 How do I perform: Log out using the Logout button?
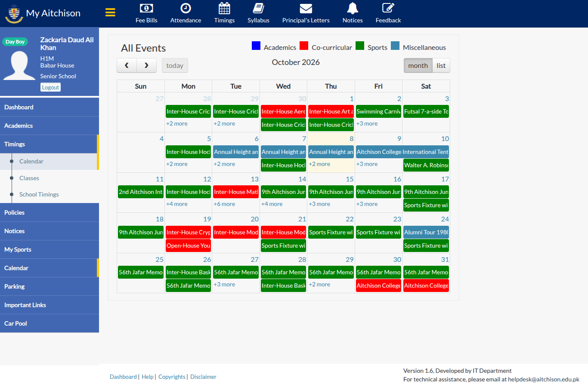(50, 87)
